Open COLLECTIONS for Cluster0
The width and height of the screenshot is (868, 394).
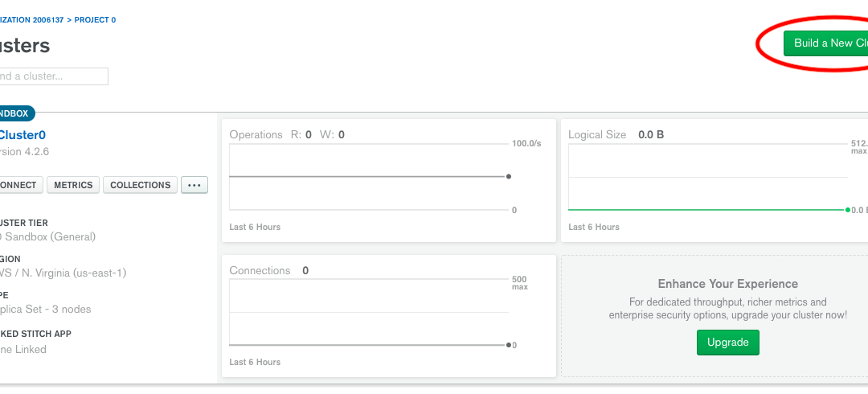click(x=140, y=185)
